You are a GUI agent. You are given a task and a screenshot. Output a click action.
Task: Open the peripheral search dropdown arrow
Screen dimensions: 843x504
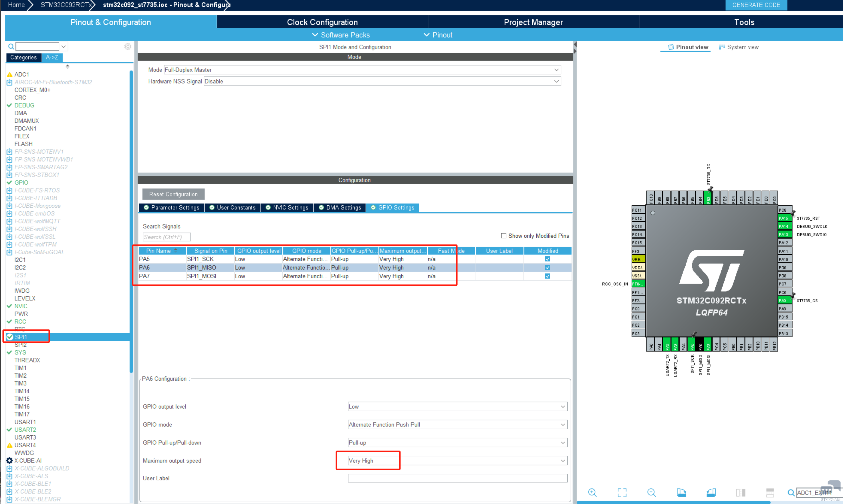tap(64, 47)
